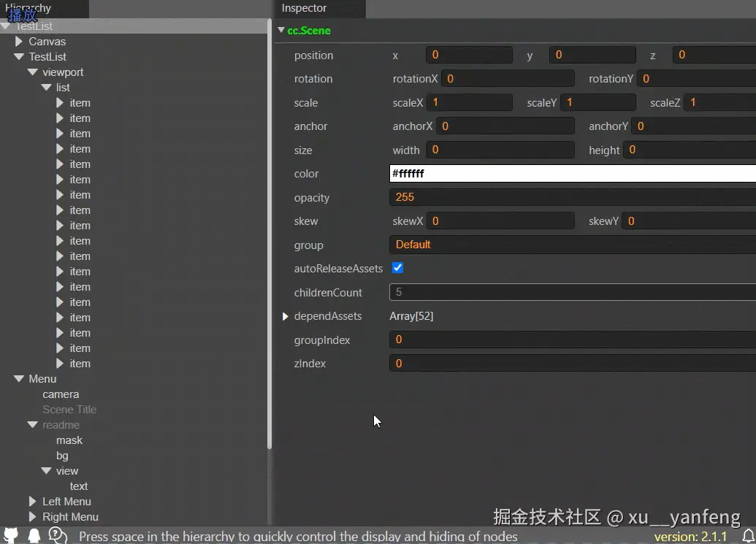Click the #ffffff color field
Viewport: 756px width, 544px height.
click(511, 173)
